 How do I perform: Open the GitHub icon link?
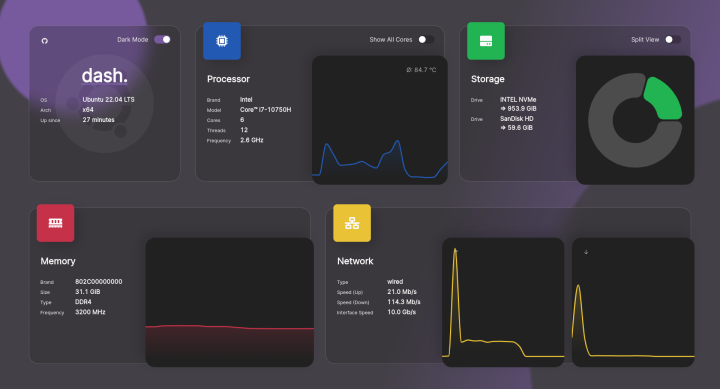[45, 41]
